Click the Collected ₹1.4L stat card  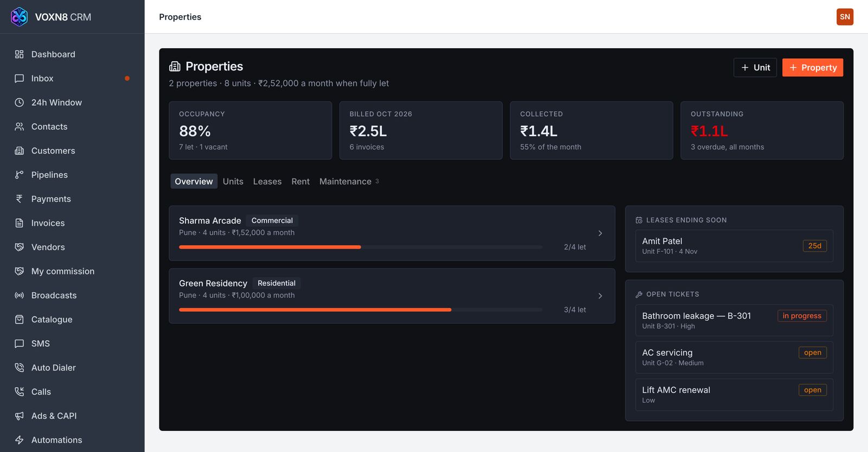point(591,130)
